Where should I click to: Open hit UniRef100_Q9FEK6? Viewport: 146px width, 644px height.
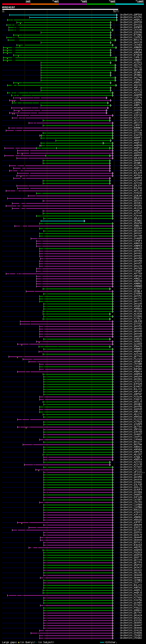(131, 15)
